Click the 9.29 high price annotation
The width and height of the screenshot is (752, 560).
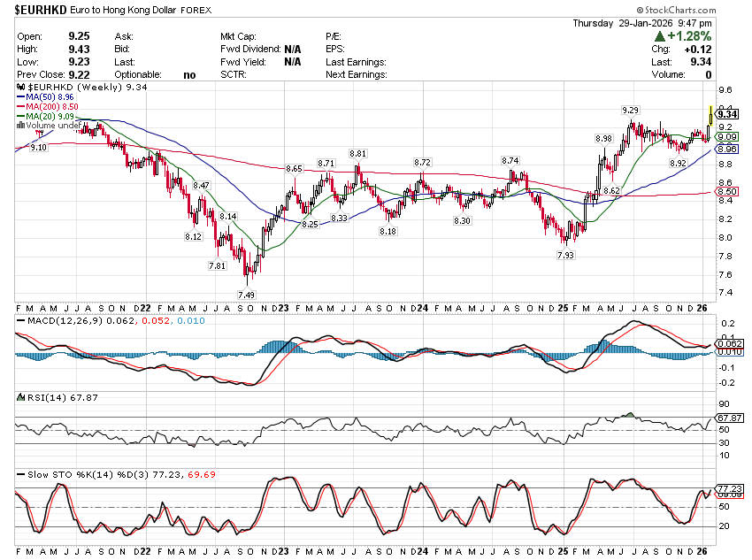point(631,110)
